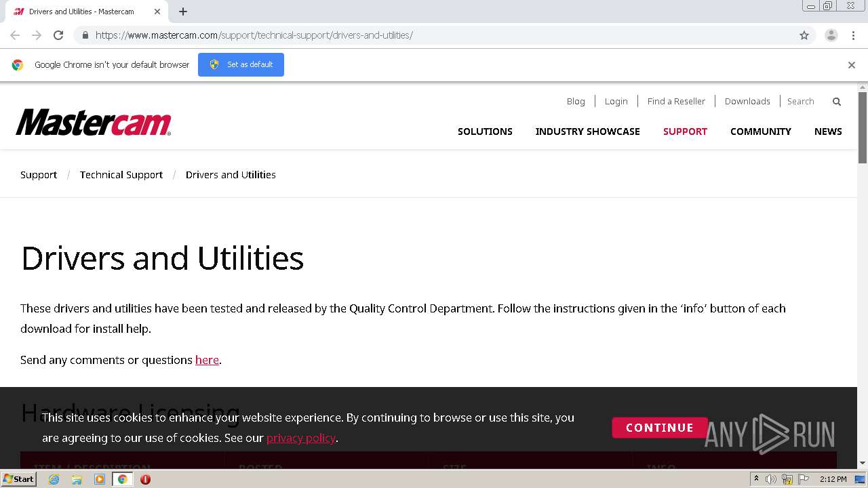
Task: Open the Windows Start menu
Action: 19,479
